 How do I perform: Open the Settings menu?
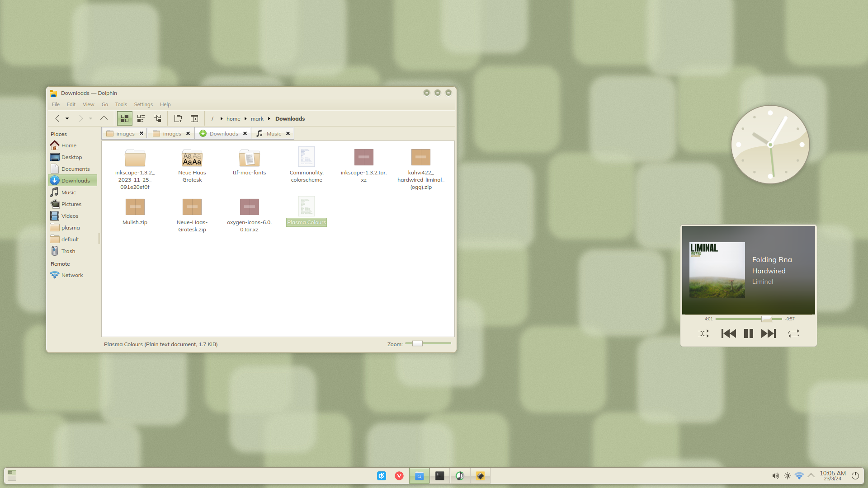point(143,104)
